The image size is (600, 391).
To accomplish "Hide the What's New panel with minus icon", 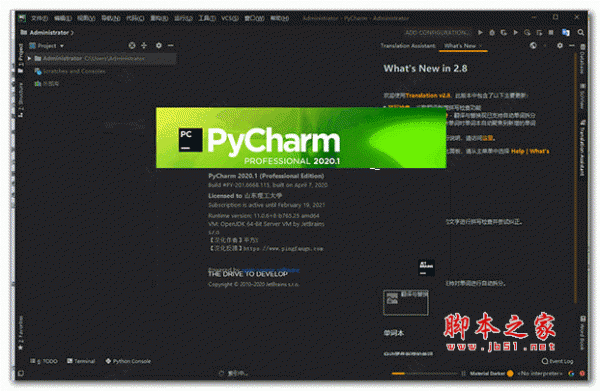I will click(x=572, y=46).
